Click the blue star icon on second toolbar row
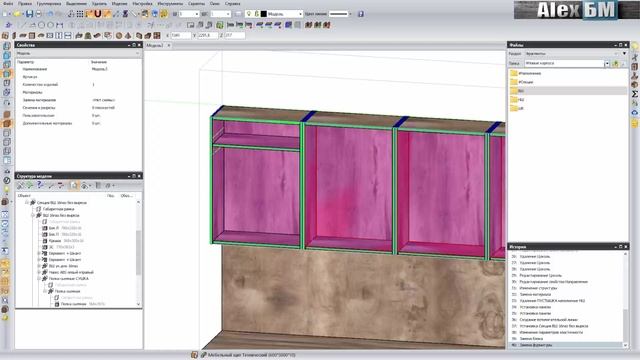The image size is (640, 360). [8, 25]
